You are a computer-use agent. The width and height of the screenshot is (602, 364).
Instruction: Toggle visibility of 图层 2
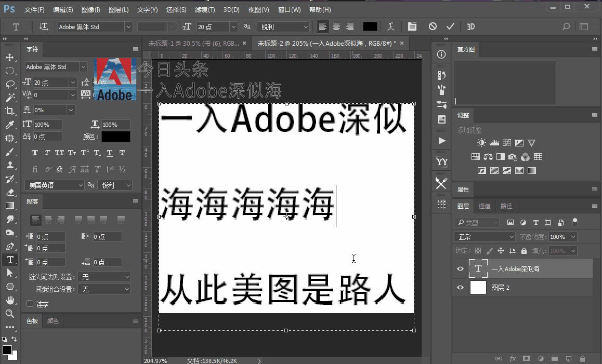click(459, 287)
